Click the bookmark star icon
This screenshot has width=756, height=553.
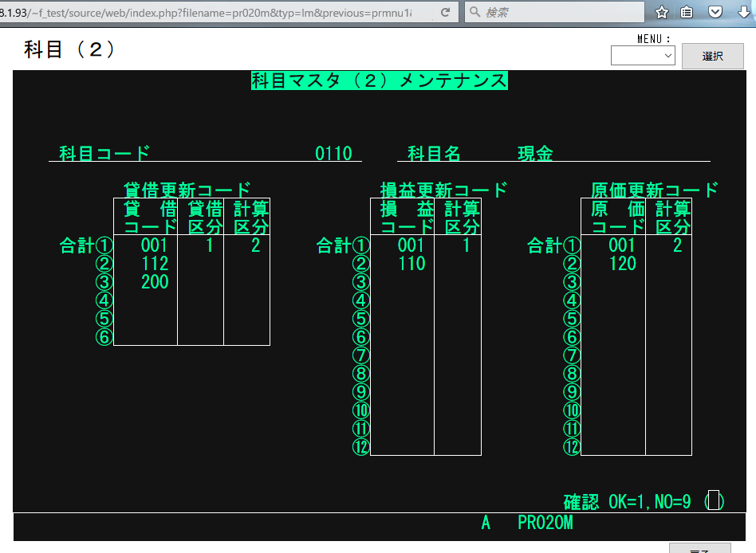(x=662, y=12)
